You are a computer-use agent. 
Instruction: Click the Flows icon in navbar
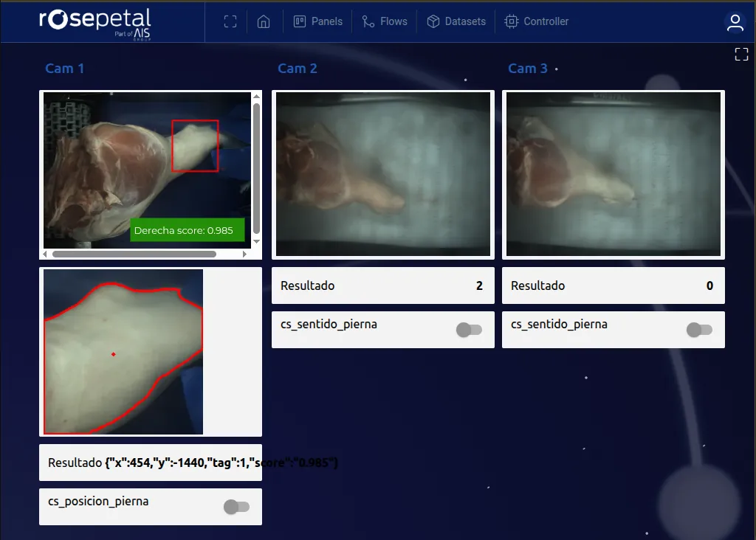point(368,21)
